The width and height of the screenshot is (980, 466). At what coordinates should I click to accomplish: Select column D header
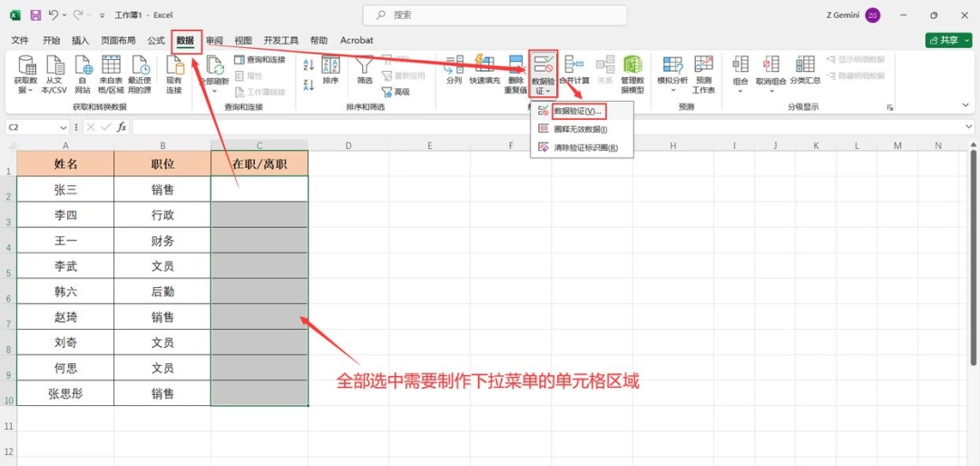348,145
